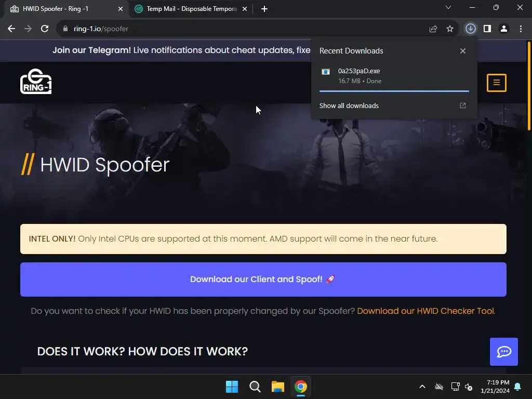The image size is (532, 399).
Task: Close the HWID Spoofer tab
Action: coord(121,9)
